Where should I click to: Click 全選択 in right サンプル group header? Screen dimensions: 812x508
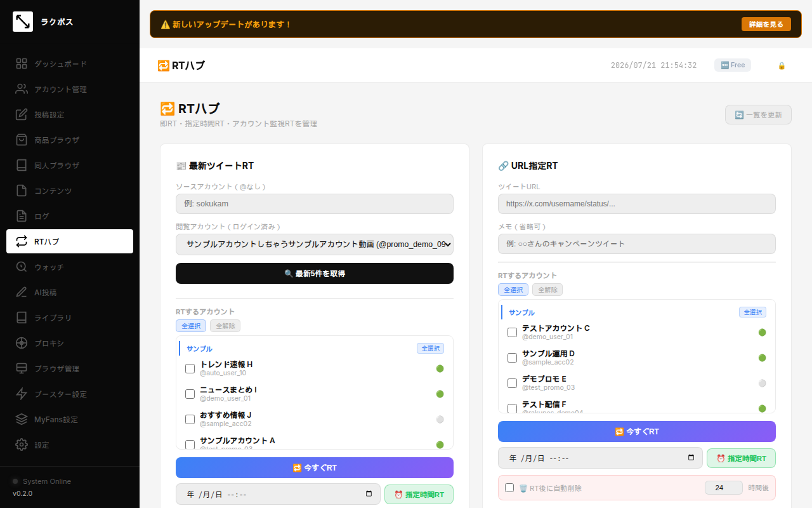coord(752,312)
